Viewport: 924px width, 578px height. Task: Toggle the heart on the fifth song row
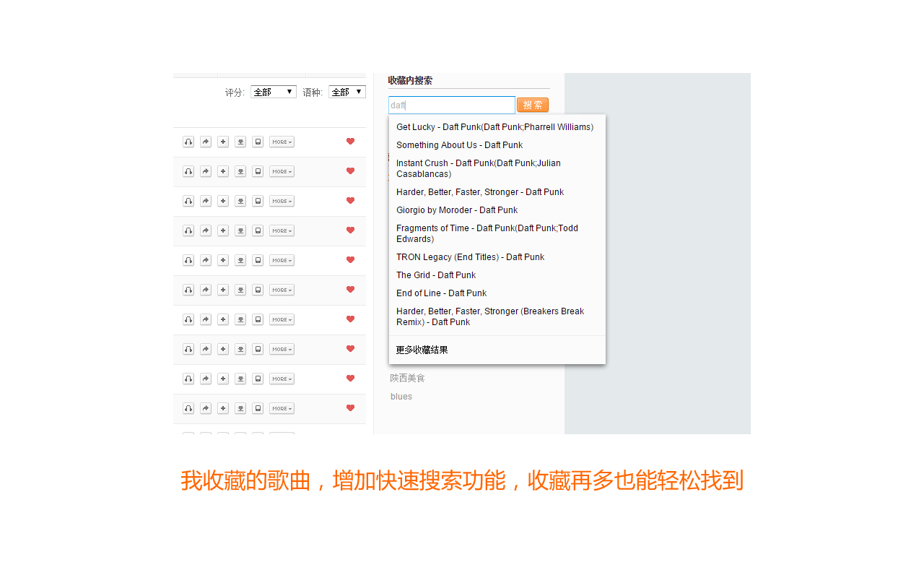tap(351, 260)
